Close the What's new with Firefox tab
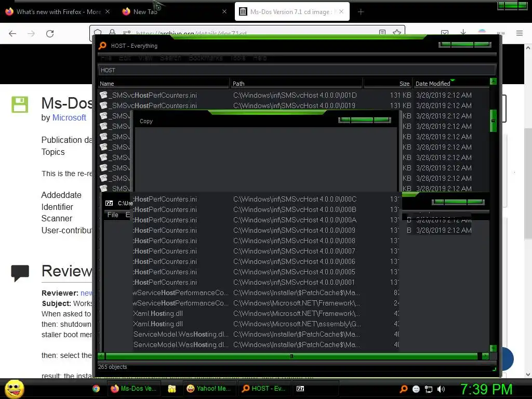 [x=107, y=11]
